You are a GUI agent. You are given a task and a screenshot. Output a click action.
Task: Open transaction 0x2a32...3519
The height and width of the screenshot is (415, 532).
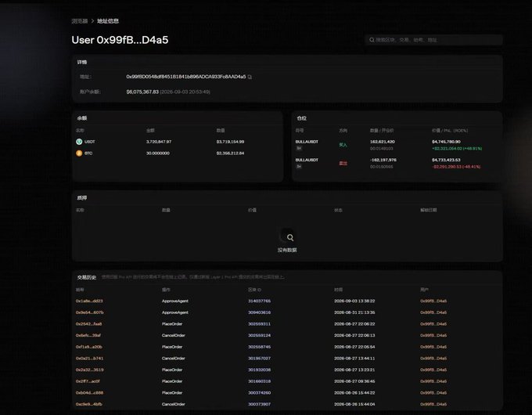pos(89,370)
